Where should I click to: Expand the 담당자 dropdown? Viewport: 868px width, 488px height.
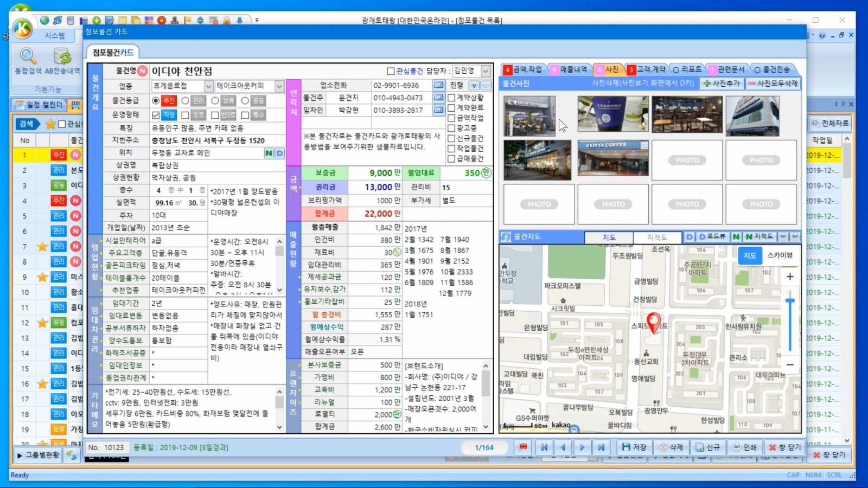click(486, 71)
